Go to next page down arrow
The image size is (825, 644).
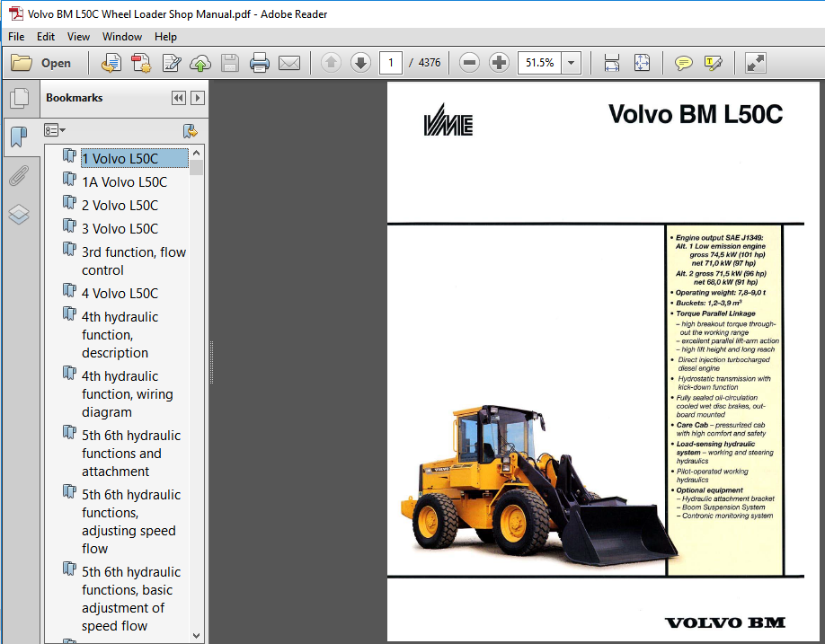[x=360, y=63]
